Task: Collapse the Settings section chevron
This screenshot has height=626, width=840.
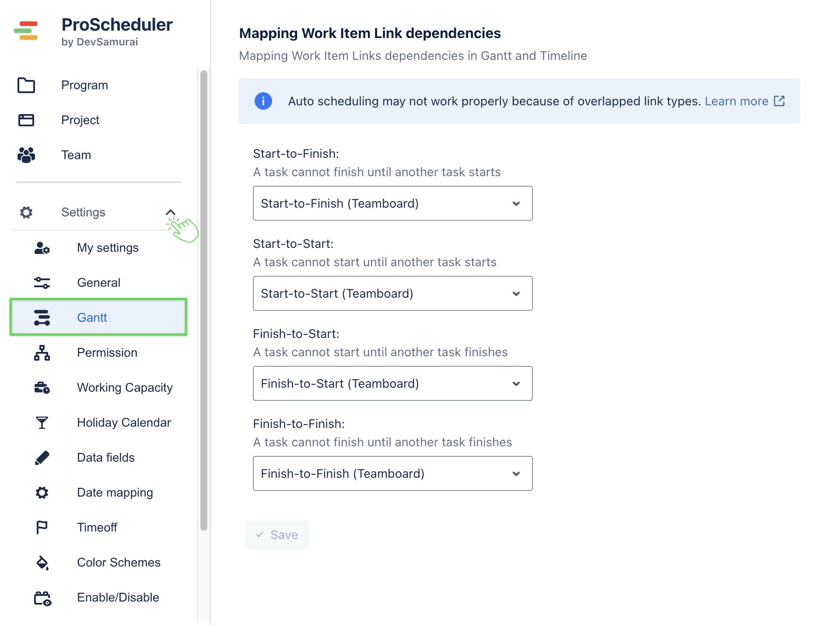Action: (x=171, y=212)
